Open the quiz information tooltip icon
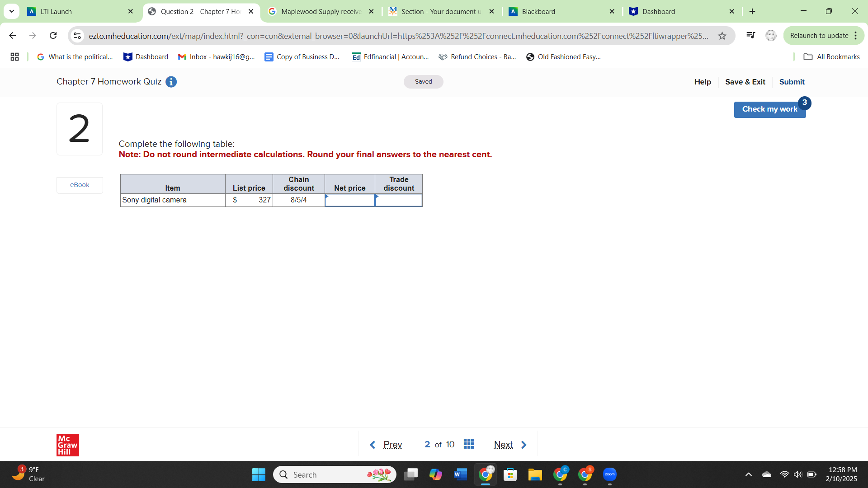This screenshot has width=868, height=488. (171, 82)
